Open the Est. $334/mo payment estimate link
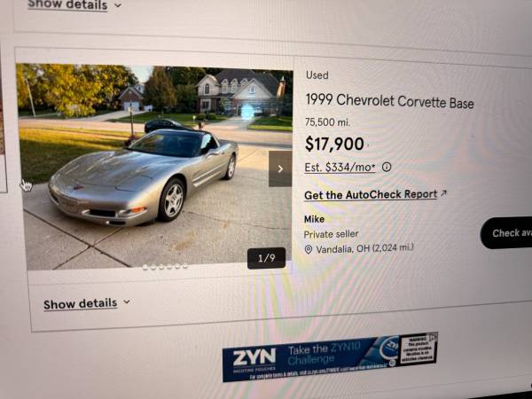 [340, 168]
